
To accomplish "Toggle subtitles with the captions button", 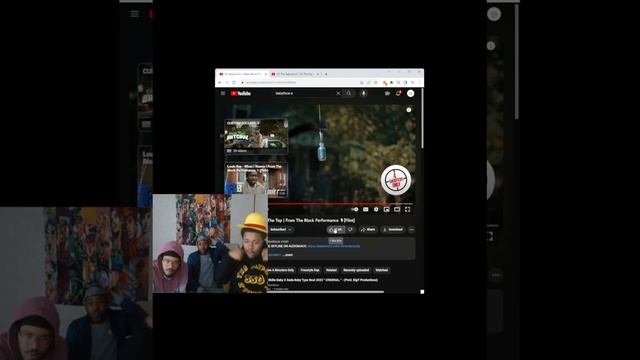I will [366, 209].
